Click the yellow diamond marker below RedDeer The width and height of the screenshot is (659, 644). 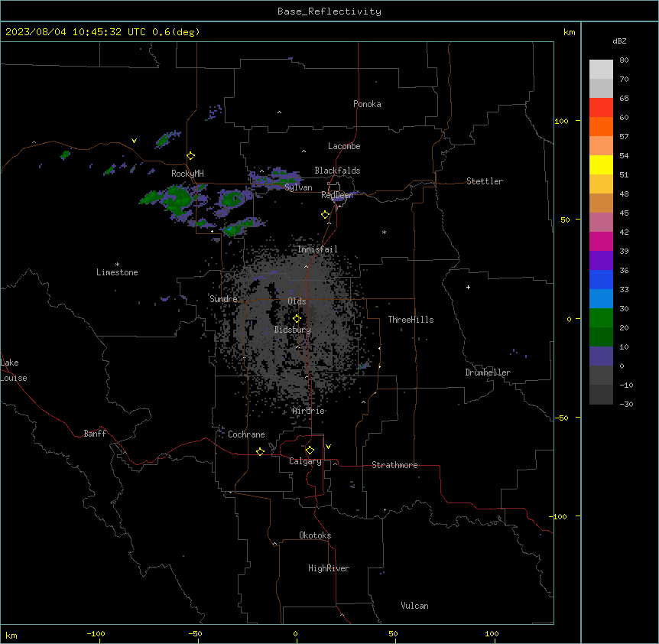tap(325, 215)
